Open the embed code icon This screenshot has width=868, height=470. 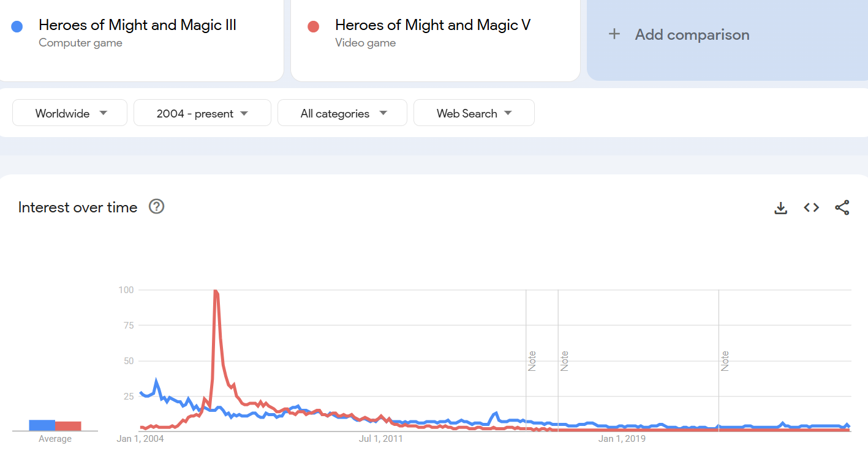pos(812,208)
